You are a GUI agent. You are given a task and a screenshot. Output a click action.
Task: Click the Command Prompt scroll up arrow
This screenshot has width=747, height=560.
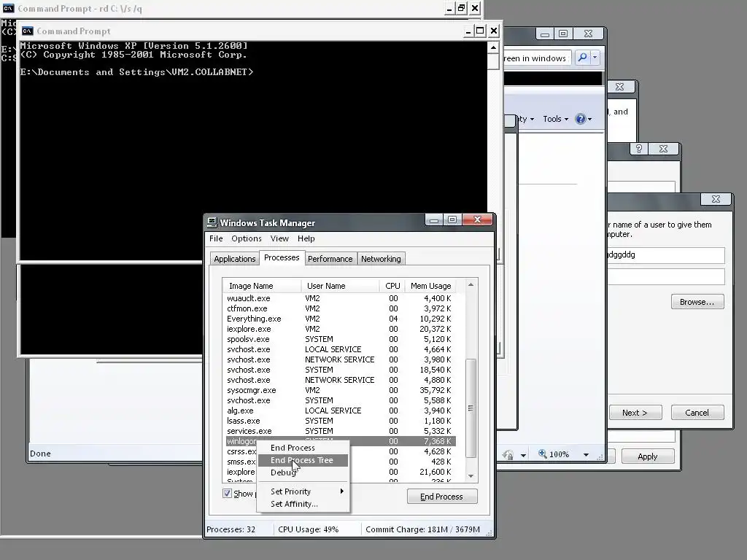pos(493,47)
